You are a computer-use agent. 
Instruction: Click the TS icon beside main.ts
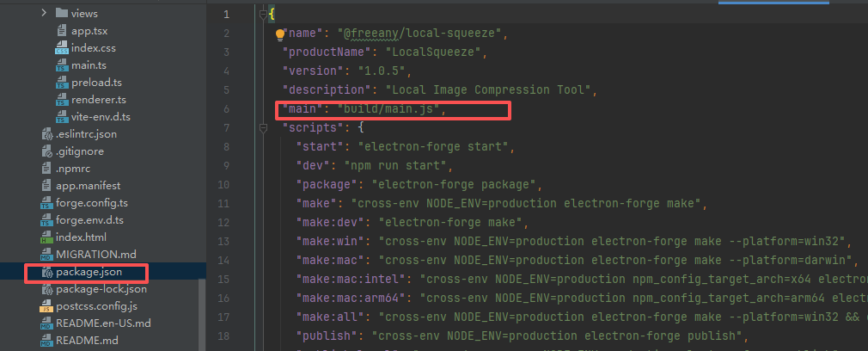(61, 65)
